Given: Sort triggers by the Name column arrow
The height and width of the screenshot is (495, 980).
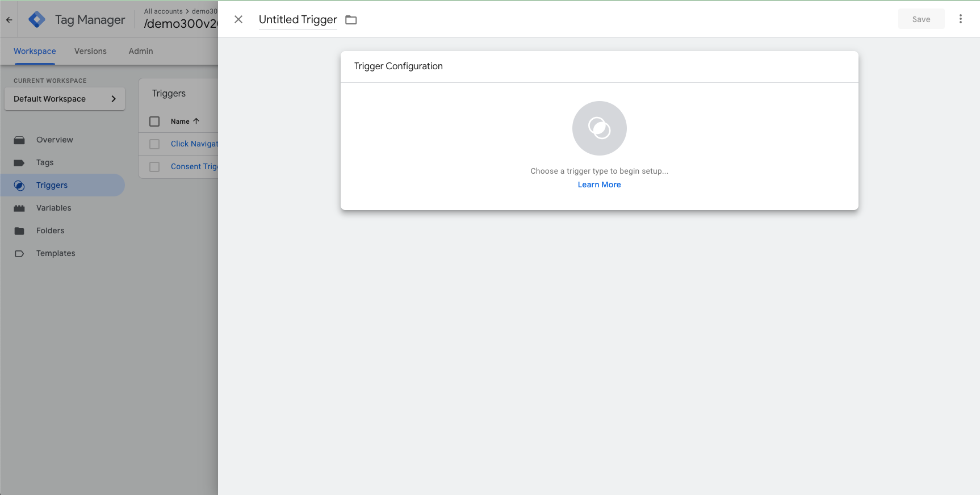Looking at the screenshot, I should click(x=196, y=121).
